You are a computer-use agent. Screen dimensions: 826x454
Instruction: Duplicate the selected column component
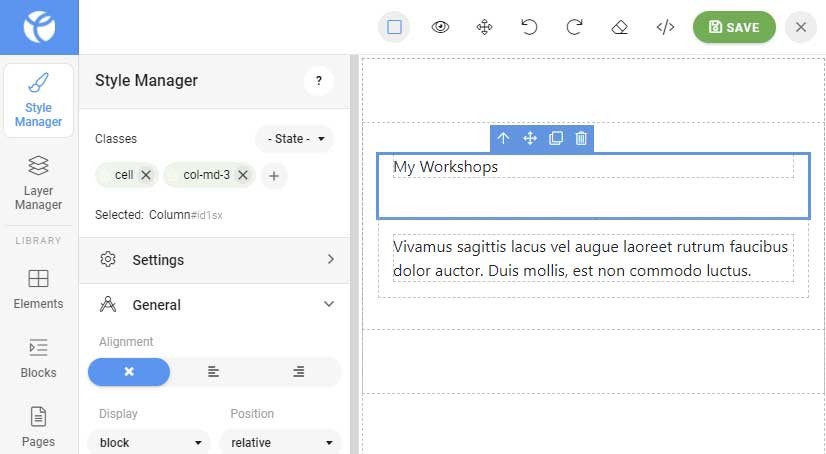556,139
